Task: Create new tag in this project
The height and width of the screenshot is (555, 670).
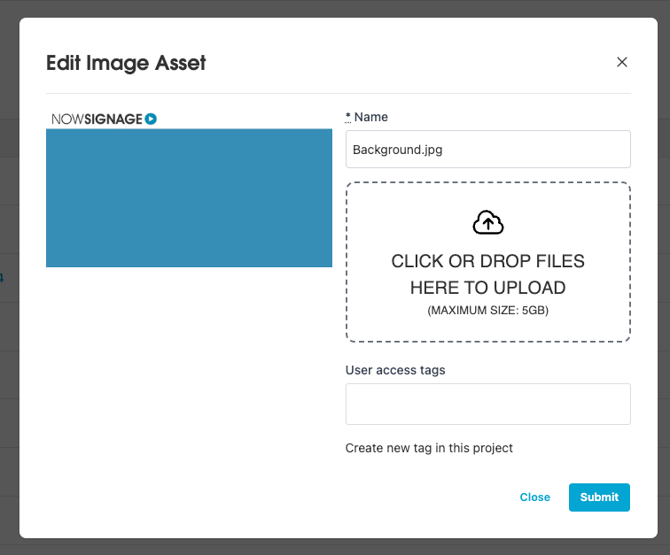Action: [x=429, y=448]
